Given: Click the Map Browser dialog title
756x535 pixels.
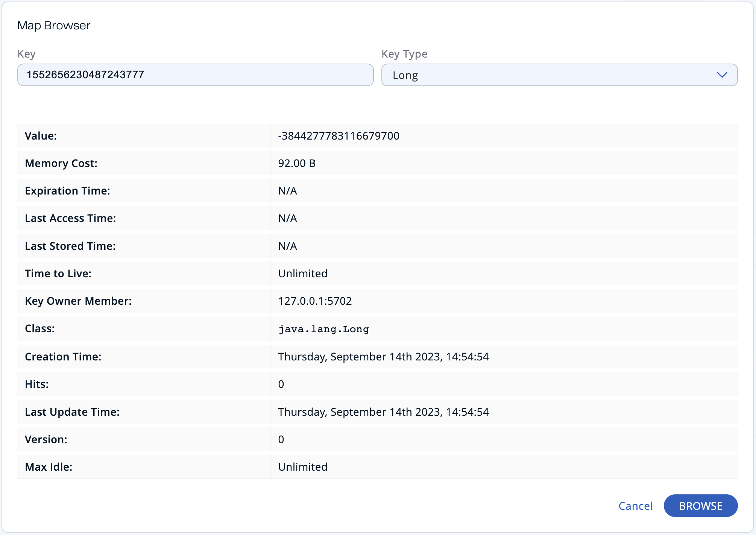Looking at the screenshot, I should click(x=54, y=26).
